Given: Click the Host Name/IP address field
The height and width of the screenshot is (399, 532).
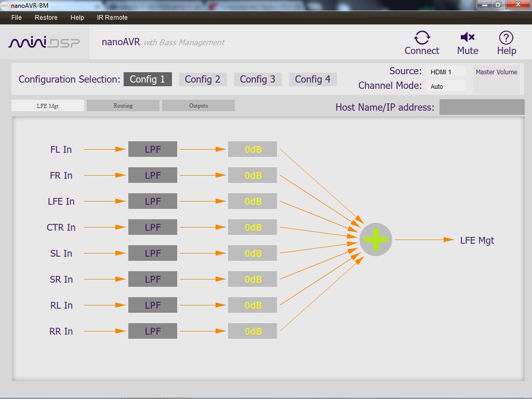Looking at the screenshot, I should tap(482, 107).
